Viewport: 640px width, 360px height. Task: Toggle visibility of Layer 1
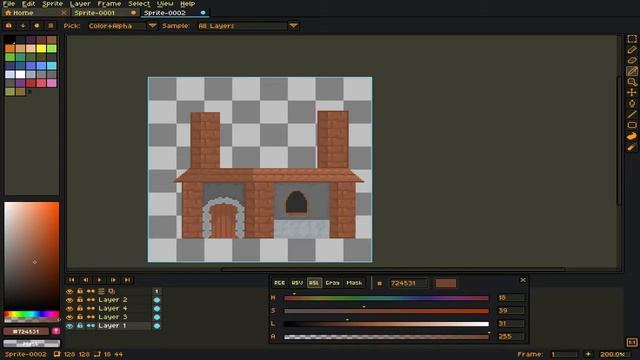69,326
